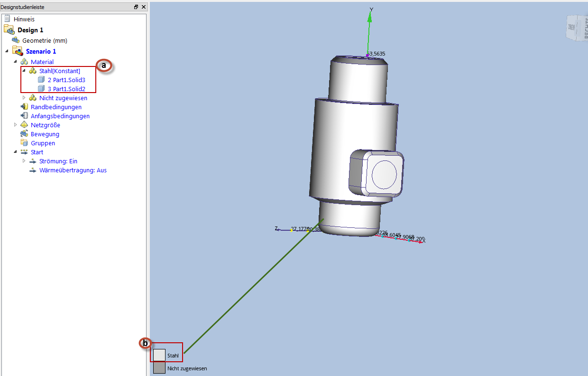Image resolution: width=588 pixels, height=376 pixels.
Task: Click the Bewegung icon
Action: (x=24, y=134)
